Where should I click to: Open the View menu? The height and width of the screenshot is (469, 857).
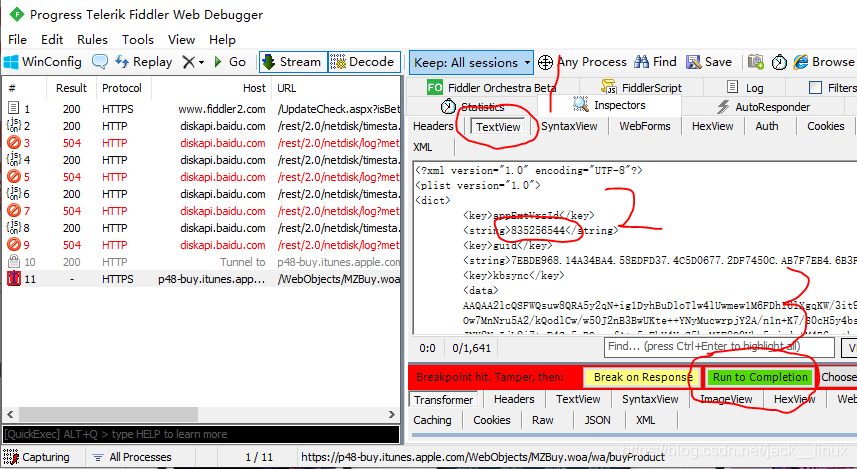181,39
